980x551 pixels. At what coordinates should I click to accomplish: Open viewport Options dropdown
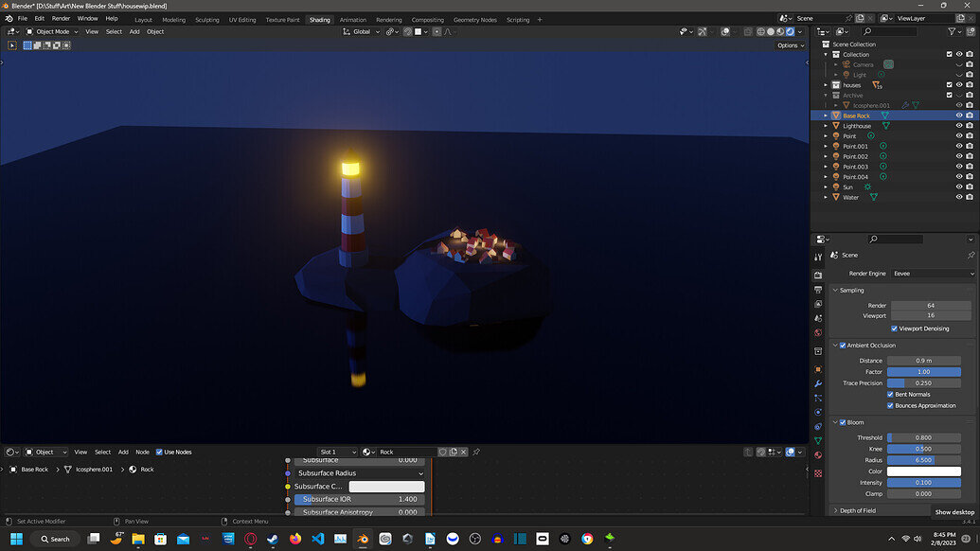click(790, 45)
